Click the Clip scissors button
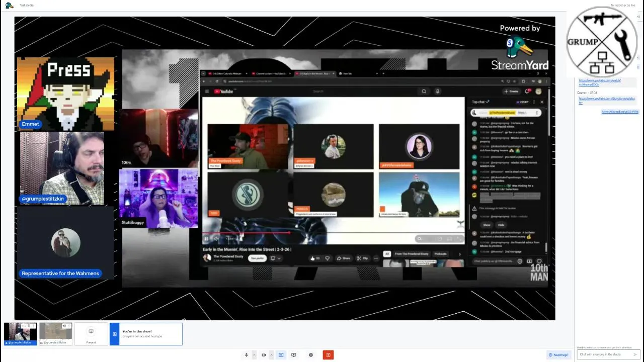This screenshot has height=362, width=644. pos(362,258)
